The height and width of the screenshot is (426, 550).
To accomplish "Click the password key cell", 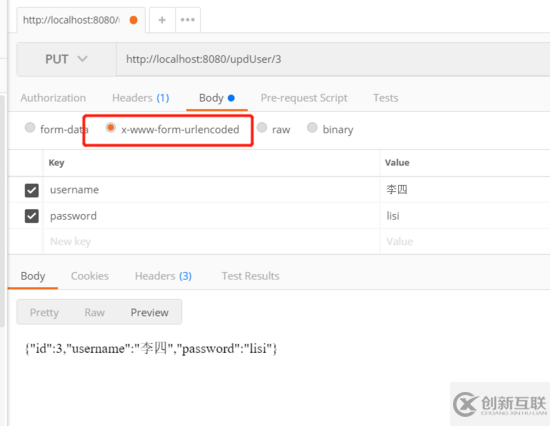I will tap(212, 216).
